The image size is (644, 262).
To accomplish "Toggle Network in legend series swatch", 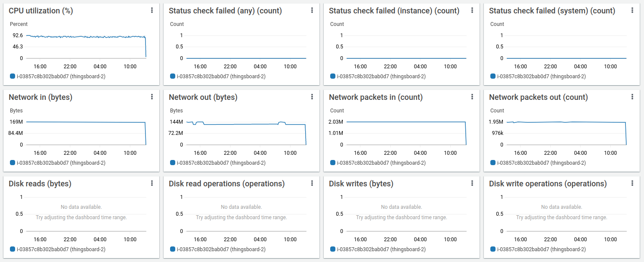I will [13, 163].
